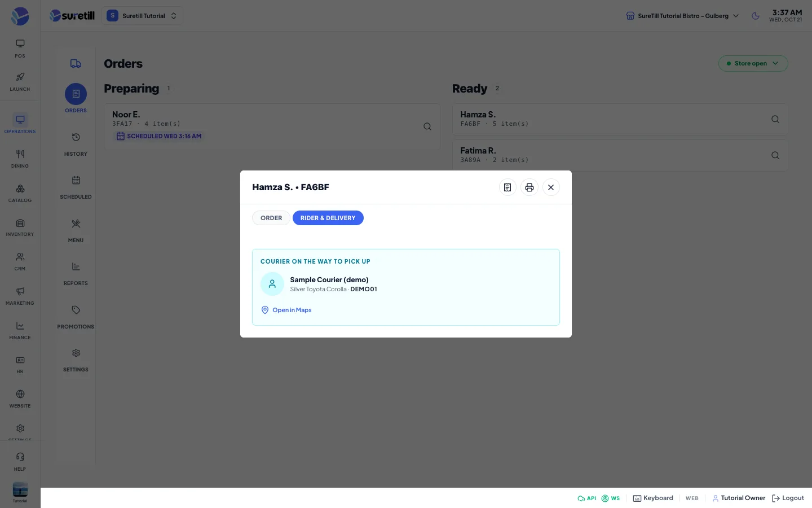The width and height of the screenshot is (812, 508).
Task: Open the delivery truck icon above Orders
Action: coord(76,64)
